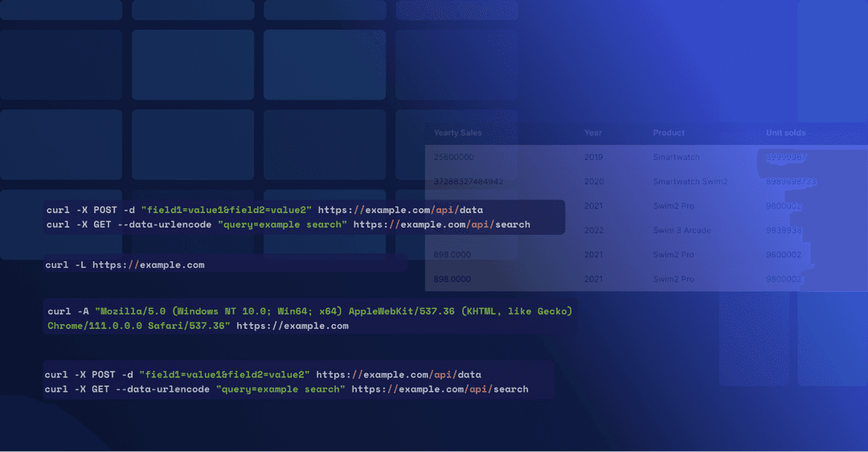Click the Unit solds column header
Screen dimensions: 868x452
point(785,133)
